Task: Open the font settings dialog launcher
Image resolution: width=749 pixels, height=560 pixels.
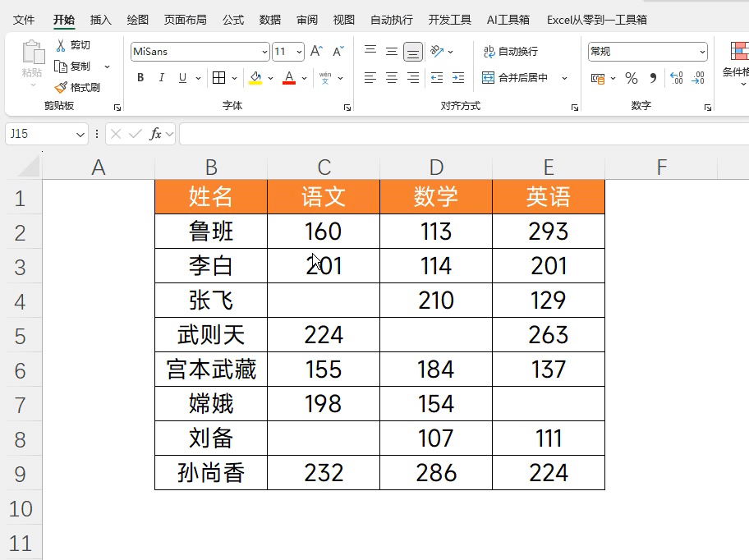Action: (347, 108)
